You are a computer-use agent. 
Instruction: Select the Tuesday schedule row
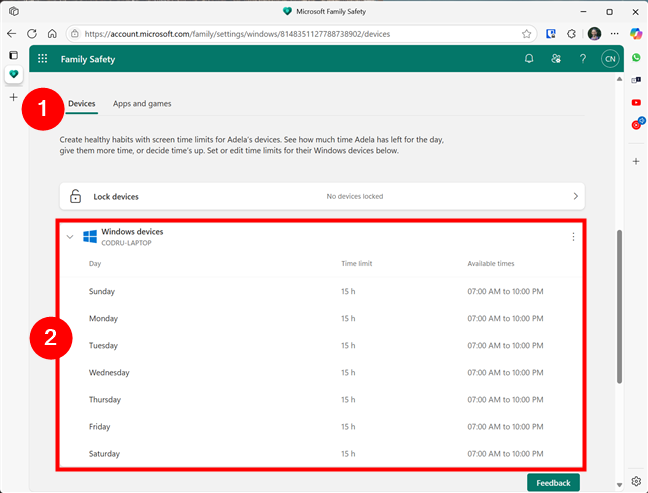[x=322, y=345]
